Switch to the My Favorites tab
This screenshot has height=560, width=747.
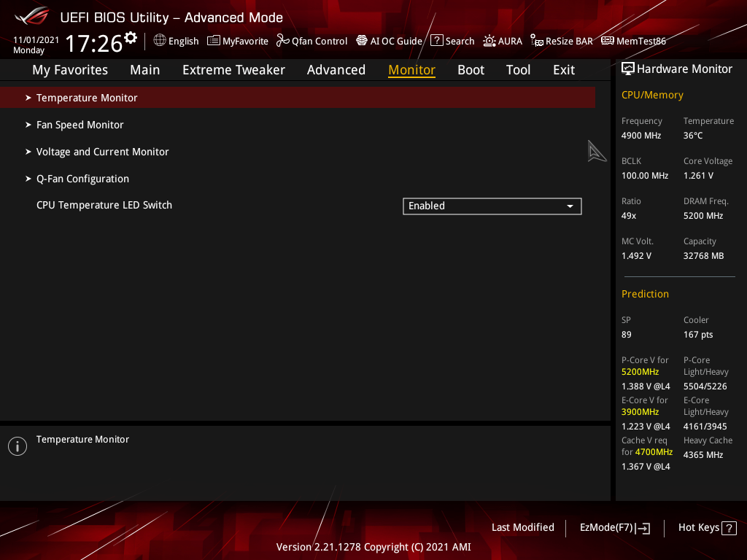70,70
